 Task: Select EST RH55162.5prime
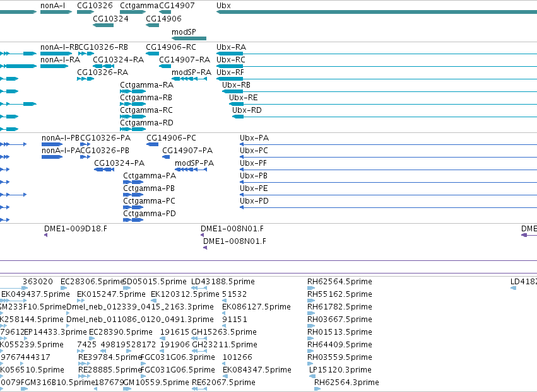click(x=339, y=294)
